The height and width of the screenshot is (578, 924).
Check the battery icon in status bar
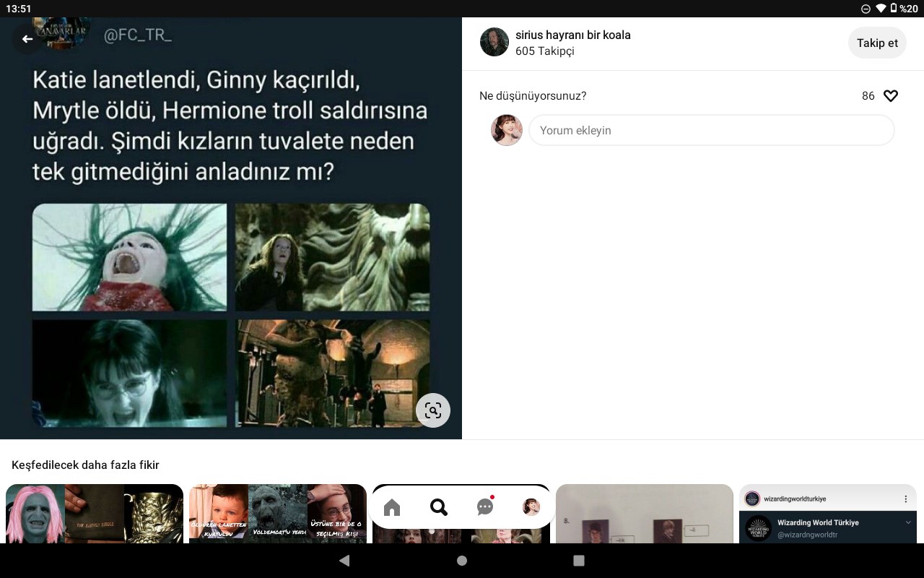pos(894,9)
